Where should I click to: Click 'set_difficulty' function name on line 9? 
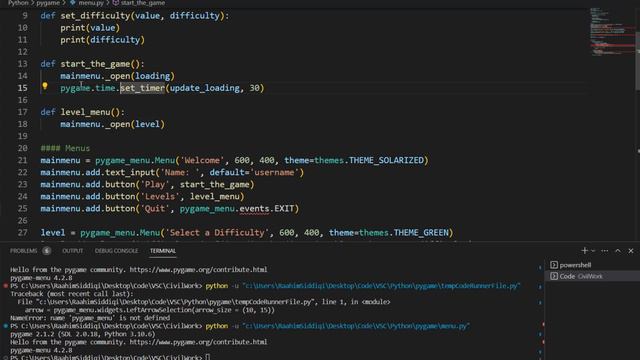tap(95, 16)
